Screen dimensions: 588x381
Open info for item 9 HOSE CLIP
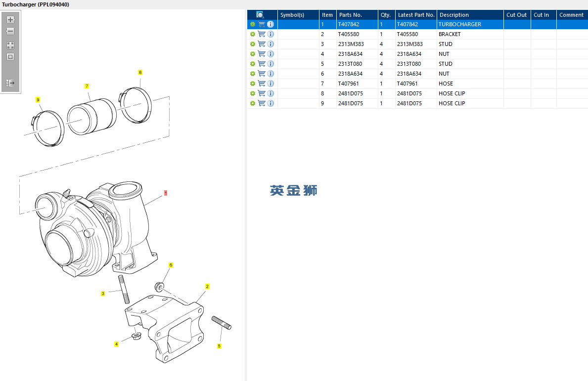[x=271, y=103]
